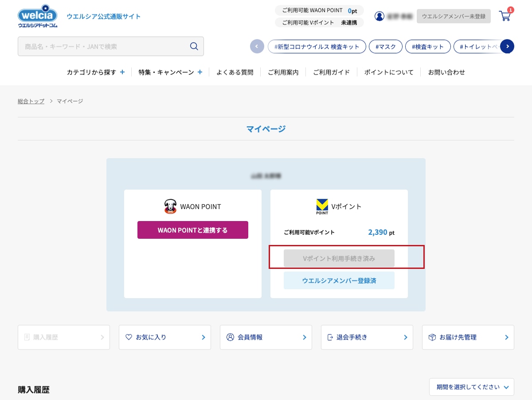Open お気に入り favorites page
Viewport: 532px width, 400px height.
pyautogui.click(x=164, y=337)
